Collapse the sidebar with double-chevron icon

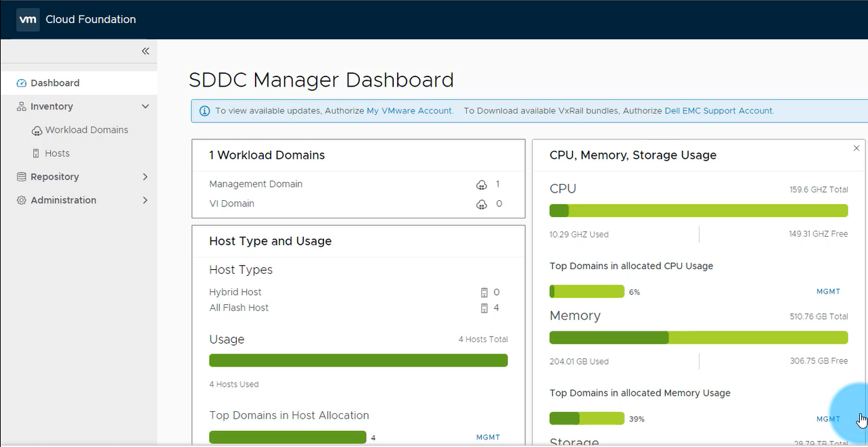(x=145, y=51)
